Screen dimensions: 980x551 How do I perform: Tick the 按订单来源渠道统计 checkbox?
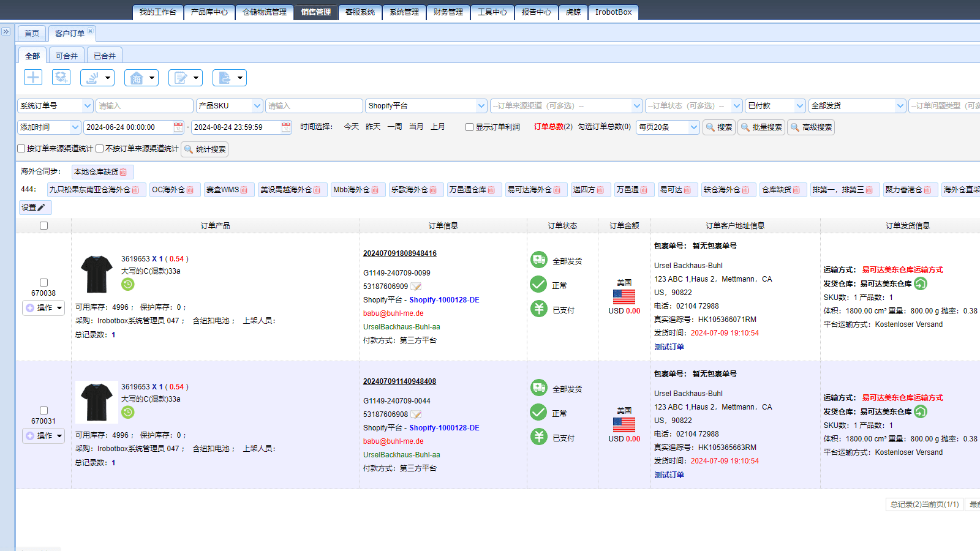21,149
